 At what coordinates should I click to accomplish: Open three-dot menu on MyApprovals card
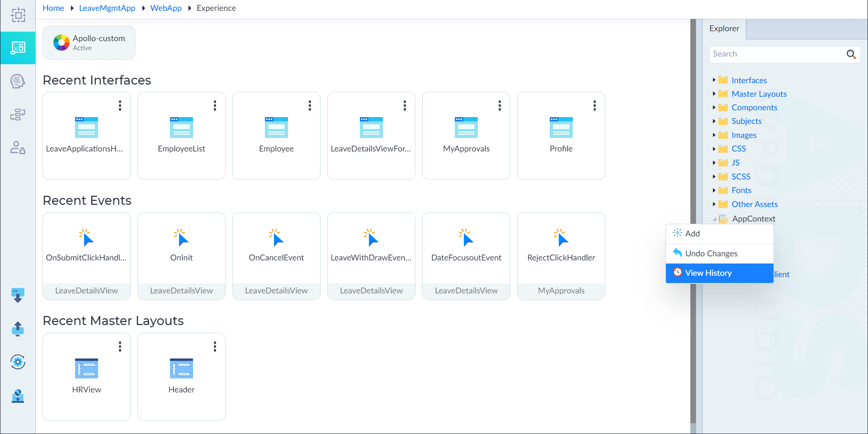tap(500, 105)
